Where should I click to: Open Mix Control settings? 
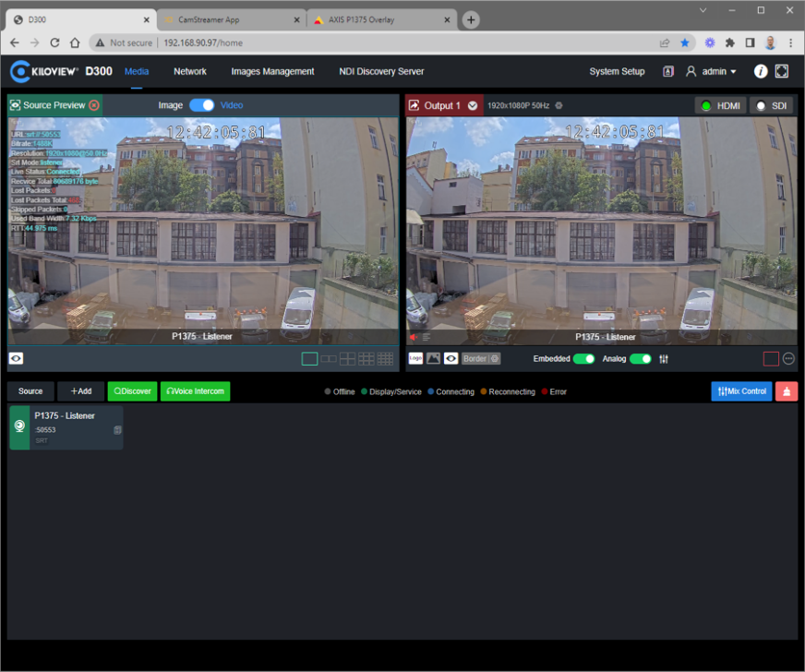point(741,391)
